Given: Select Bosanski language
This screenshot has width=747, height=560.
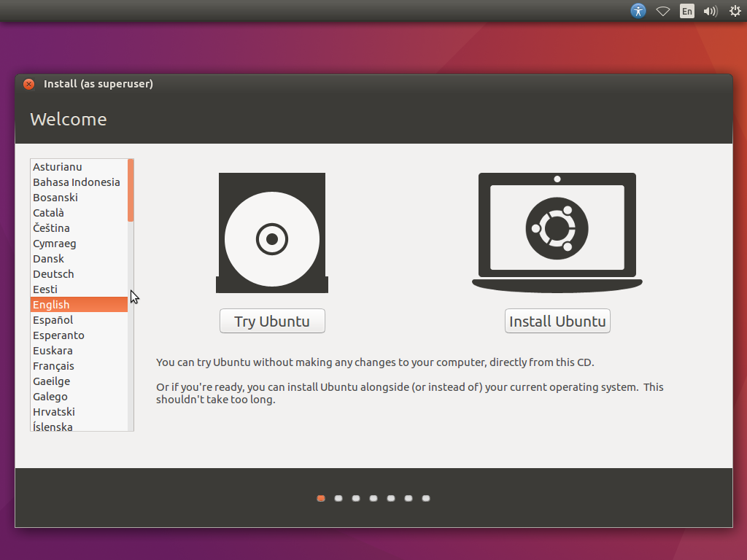Looking at the screenshot, I should pyautogui.click(x=79, y=197).
